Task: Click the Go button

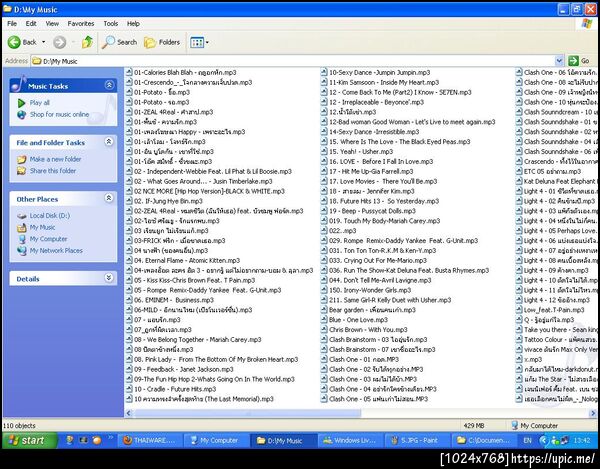Action: point(579,61)
